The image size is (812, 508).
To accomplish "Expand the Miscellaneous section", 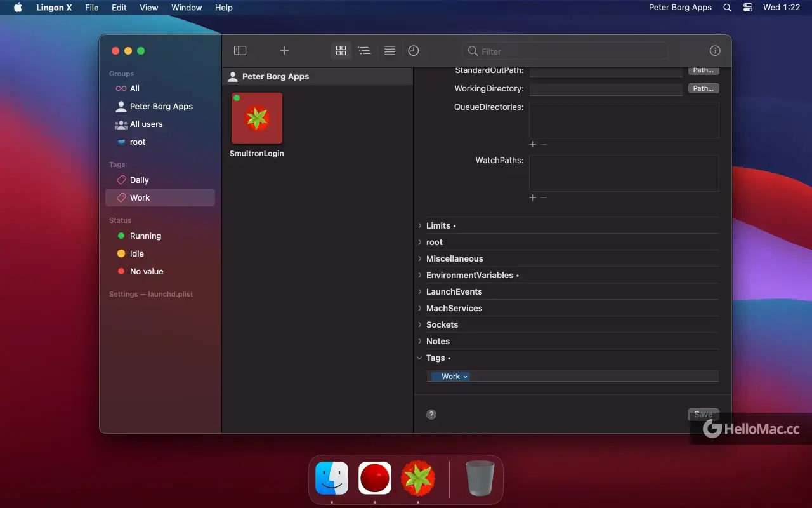I will [420, 258].
